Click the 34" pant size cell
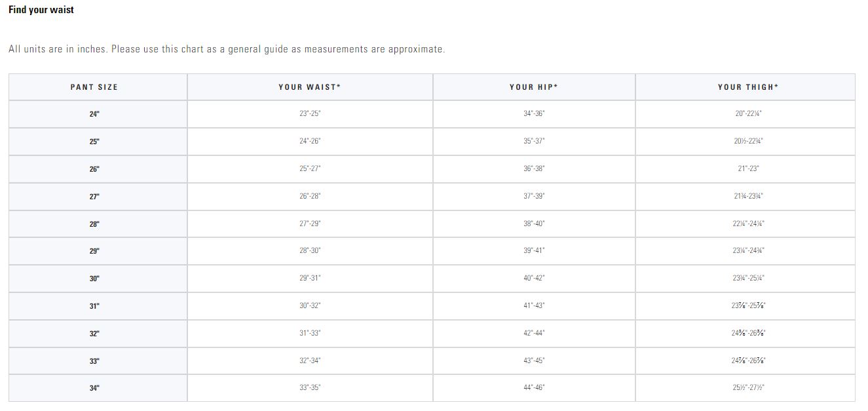 pyautogui.click(x=94, y=388)
